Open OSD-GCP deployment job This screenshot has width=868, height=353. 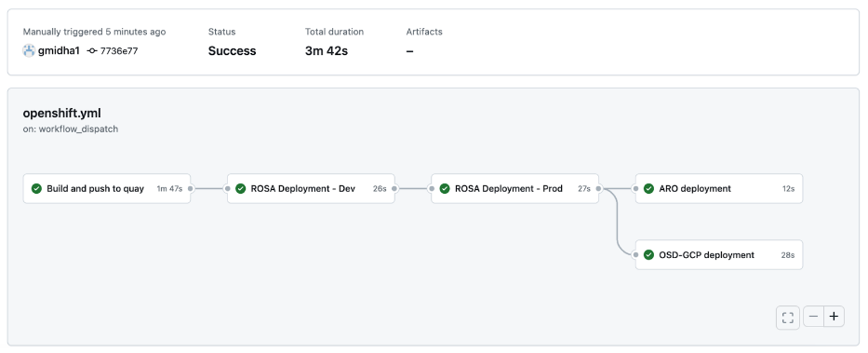pos(719,255)
